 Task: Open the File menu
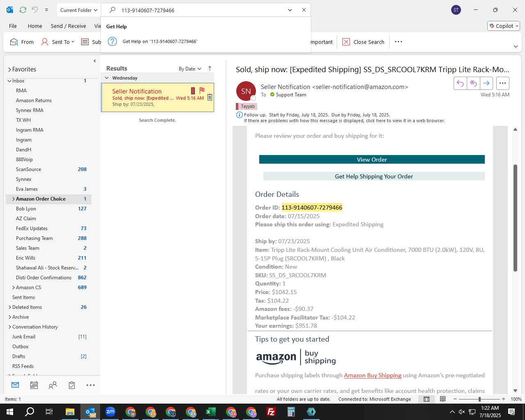click(13, 26)
